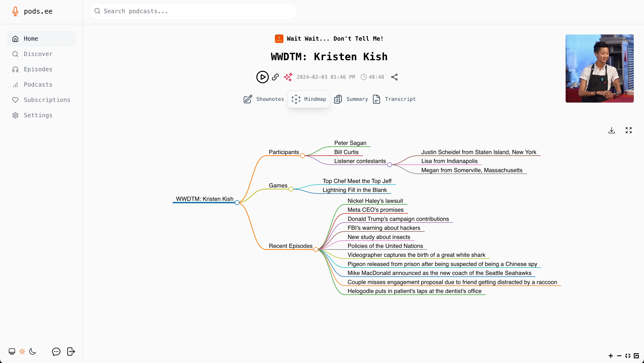
Task: Click the AI sparkle icon
Action: [288, 77]
